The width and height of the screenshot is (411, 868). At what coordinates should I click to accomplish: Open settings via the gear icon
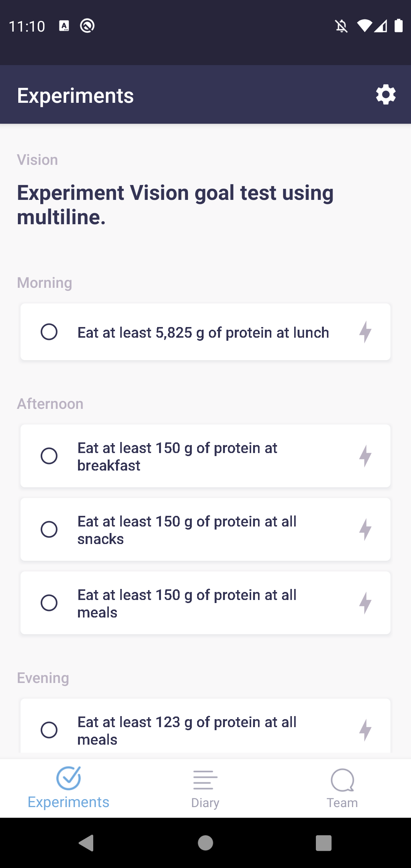386,95
